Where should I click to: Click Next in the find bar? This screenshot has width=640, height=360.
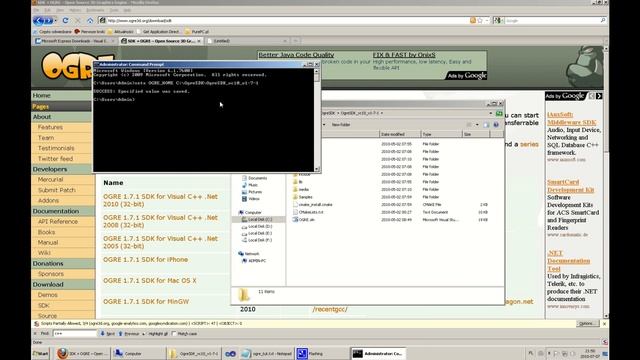[108, 334]
